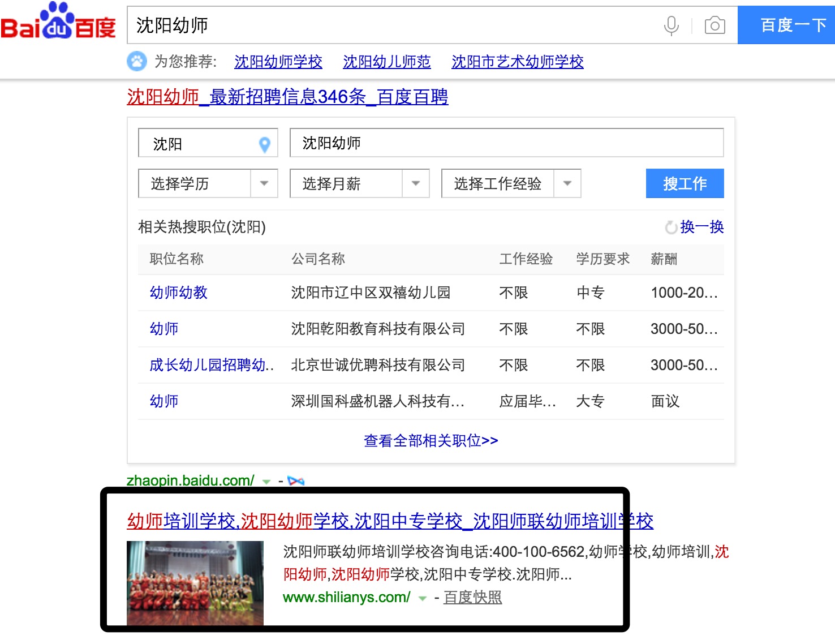Open the 选择工作经验 dropdown
This screenshot has width=835, height=644.
pos(511,183)
